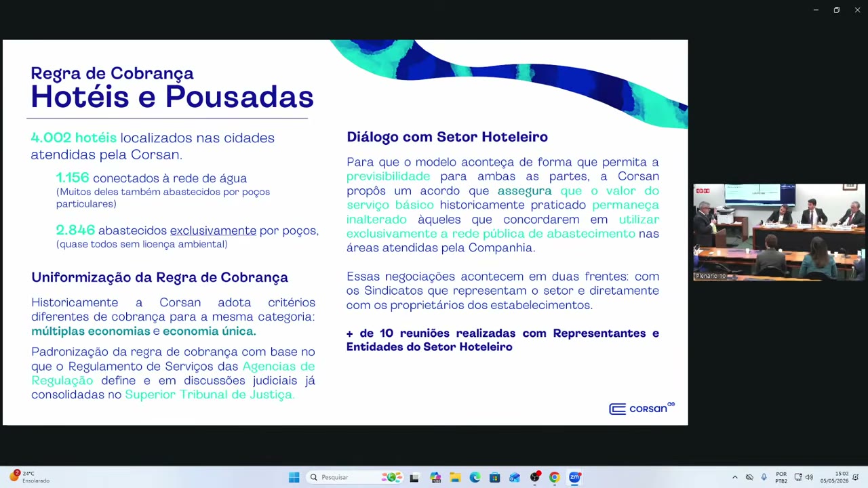Open the notifications bell icon
This screenshot has width=868, height=488.
[856, 477]
